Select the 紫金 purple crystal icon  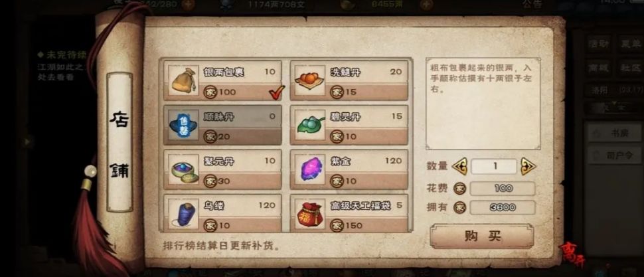(x=309, y=169)
